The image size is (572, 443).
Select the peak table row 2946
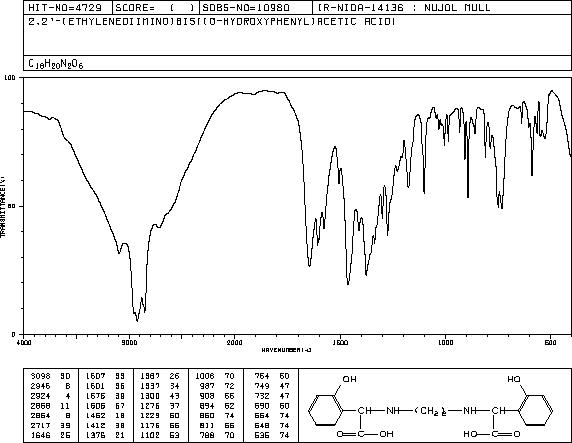coord(51,386)
